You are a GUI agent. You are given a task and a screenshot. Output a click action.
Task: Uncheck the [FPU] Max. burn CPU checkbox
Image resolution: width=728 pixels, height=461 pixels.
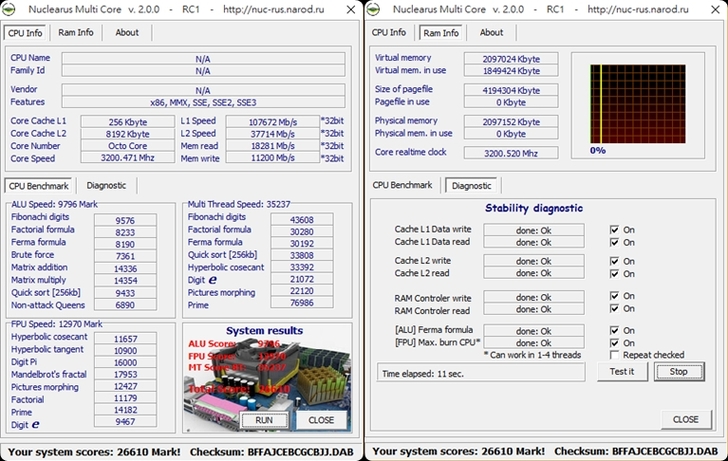coord(615,343)
